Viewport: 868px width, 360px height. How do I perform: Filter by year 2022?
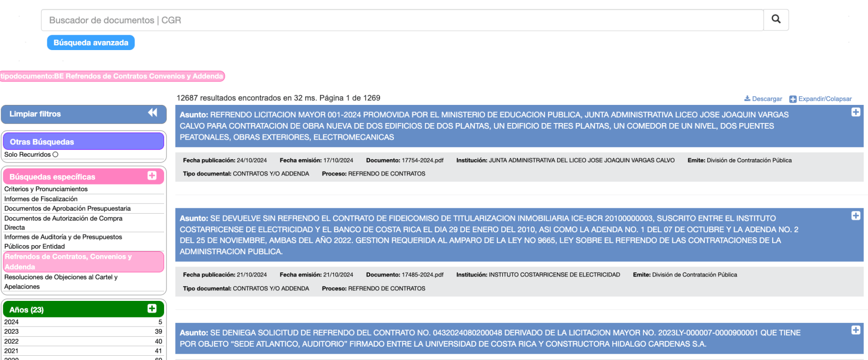click(83, 341)
